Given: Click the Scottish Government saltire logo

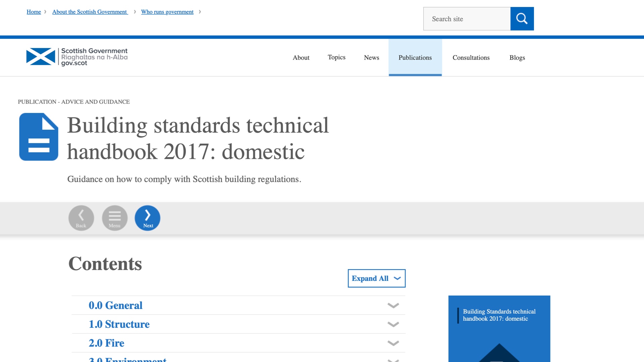Looking at the screenshot, I should pyautogui.click(x=41, y=57).
